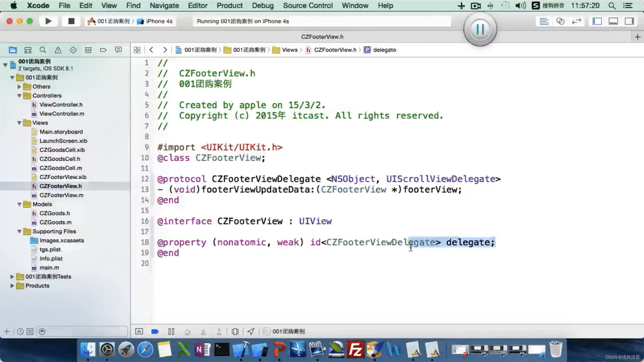Click the issue navigator icon
Viewport: 644px width, 362px height.
tap(58, 50)
